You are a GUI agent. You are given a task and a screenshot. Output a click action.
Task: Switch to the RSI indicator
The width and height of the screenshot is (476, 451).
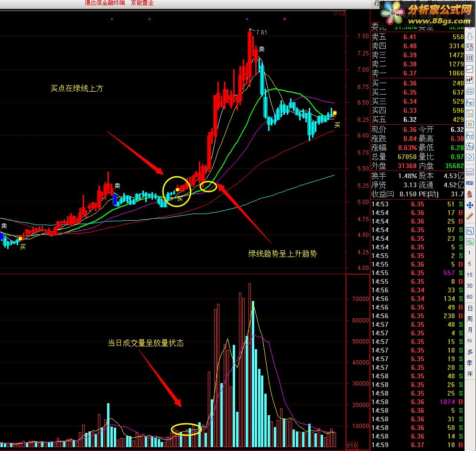[470, 183]
